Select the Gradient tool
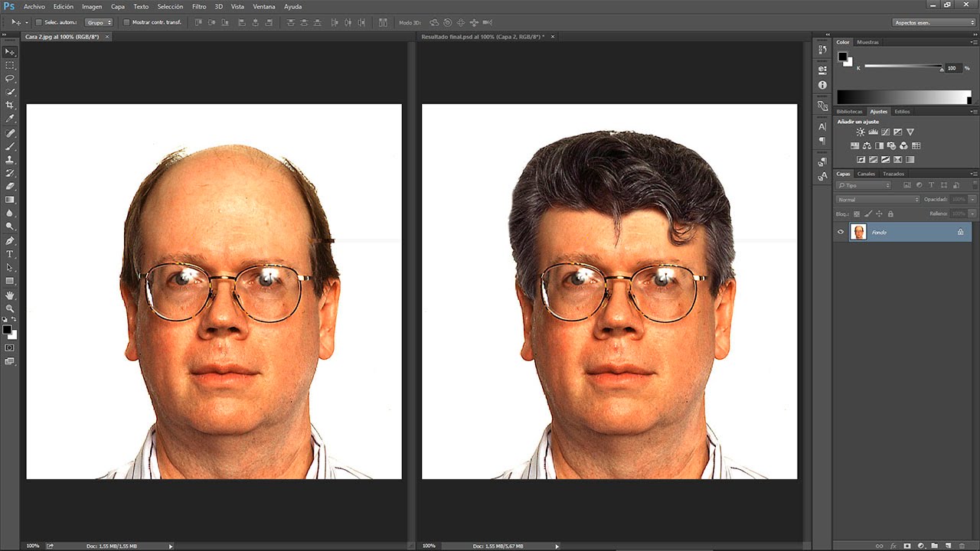 pyautogui.click(x=10, y=200)
